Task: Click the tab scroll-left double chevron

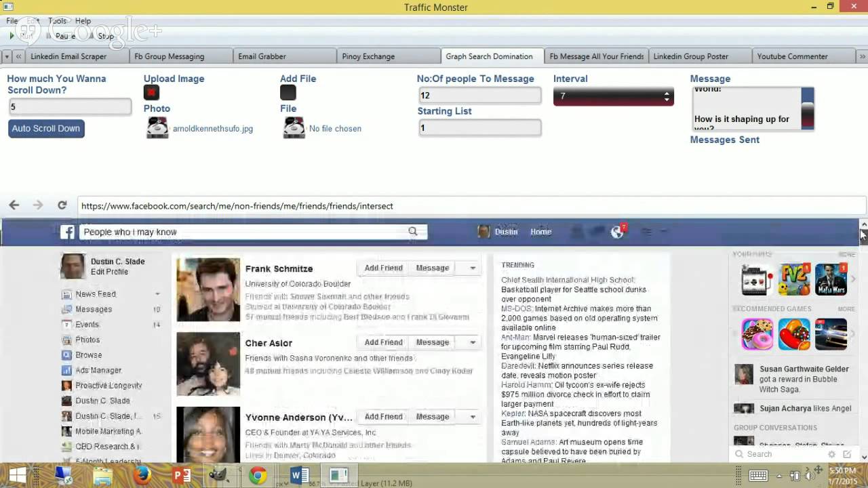Action: 18,56
